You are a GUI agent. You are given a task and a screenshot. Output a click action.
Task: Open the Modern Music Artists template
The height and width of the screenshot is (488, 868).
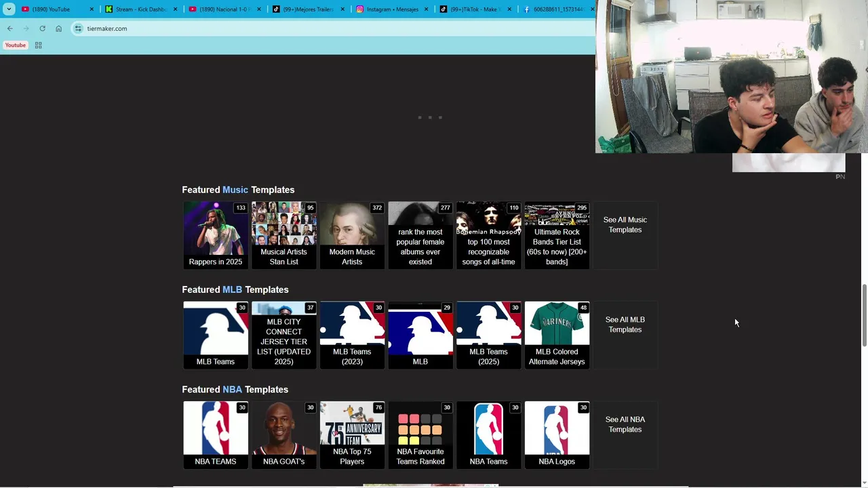pos(352,235)
